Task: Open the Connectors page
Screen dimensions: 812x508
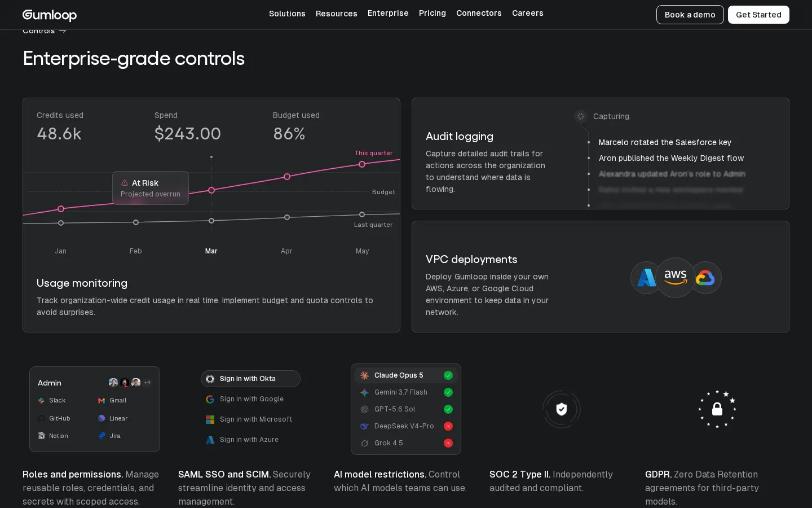Action: [x=479, y=13]
